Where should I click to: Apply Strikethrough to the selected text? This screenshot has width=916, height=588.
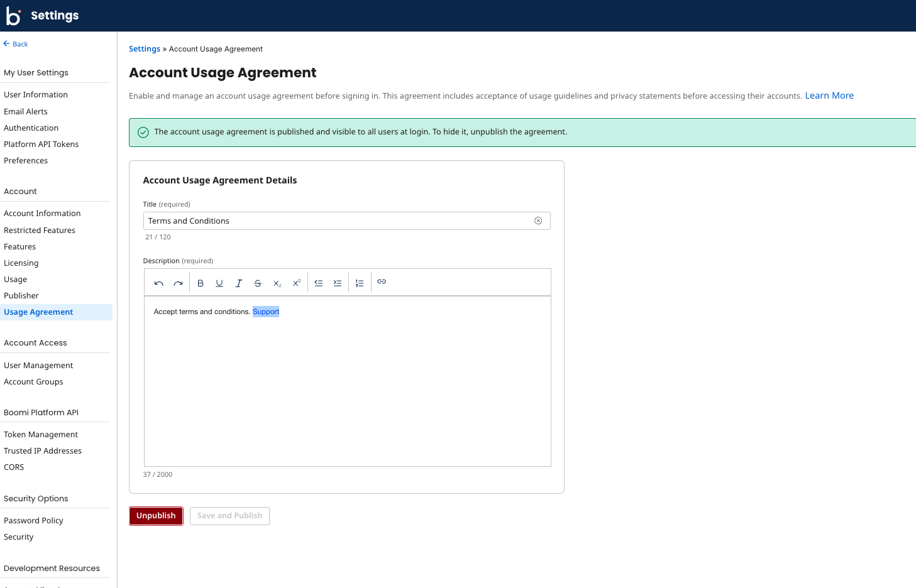[258, 283]
